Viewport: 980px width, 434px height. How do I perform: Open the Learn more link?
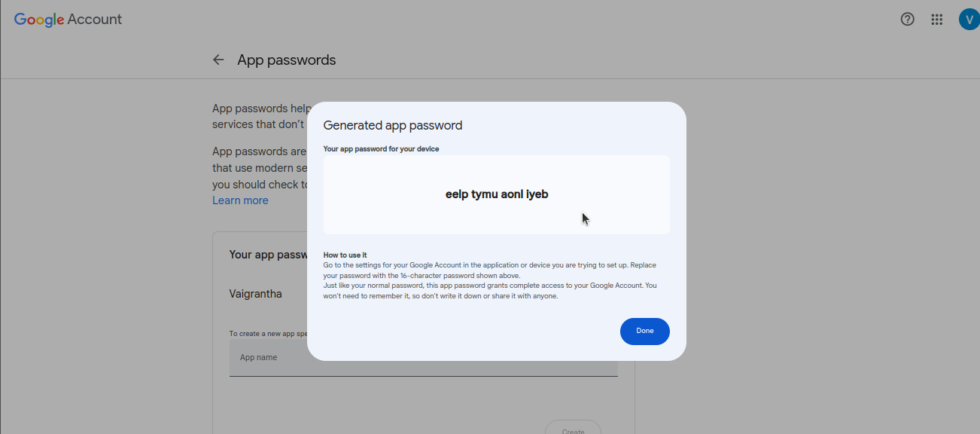(x=240, y=200)
